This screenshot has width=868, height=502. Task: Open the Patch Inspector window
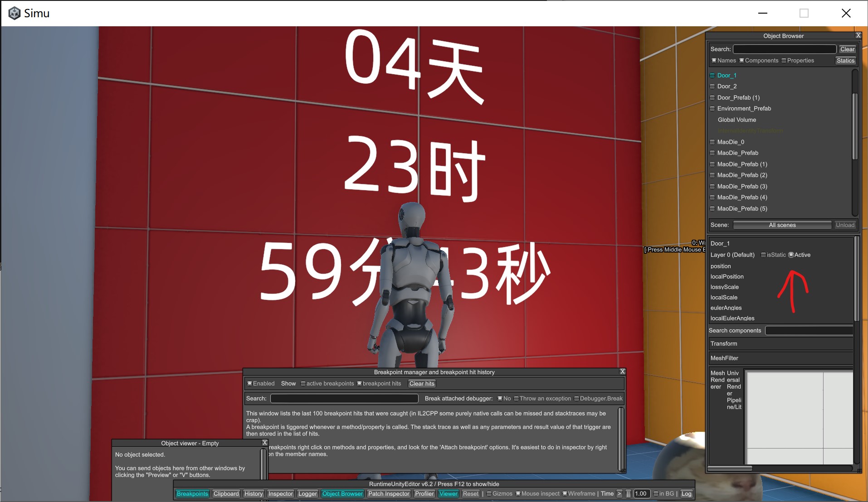(389, 493)
